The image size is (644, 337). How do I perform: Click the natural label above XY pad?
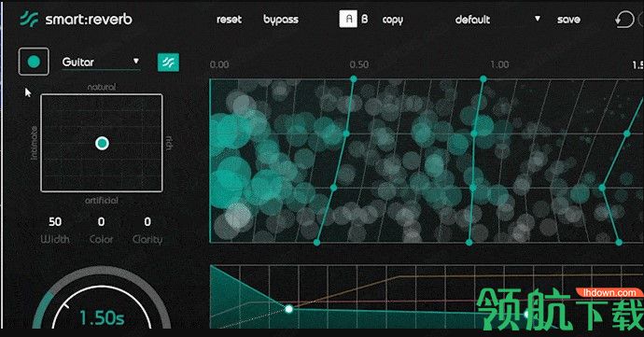102,87
